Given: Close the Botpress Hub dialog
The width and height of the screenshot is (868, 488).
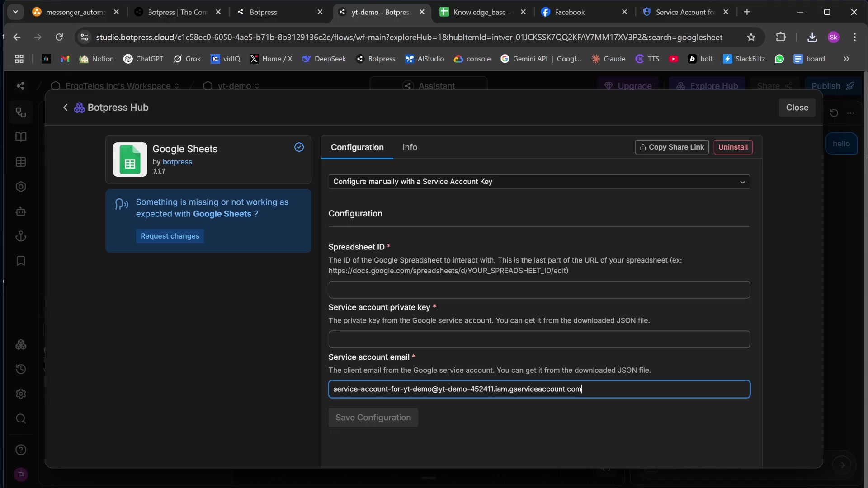Looking at the screenshot, I should [797, 108].
